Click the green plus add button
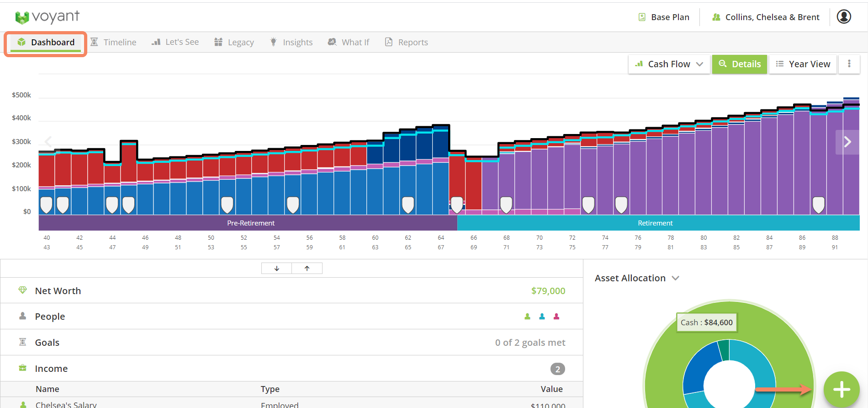 (x=841, y=389)
